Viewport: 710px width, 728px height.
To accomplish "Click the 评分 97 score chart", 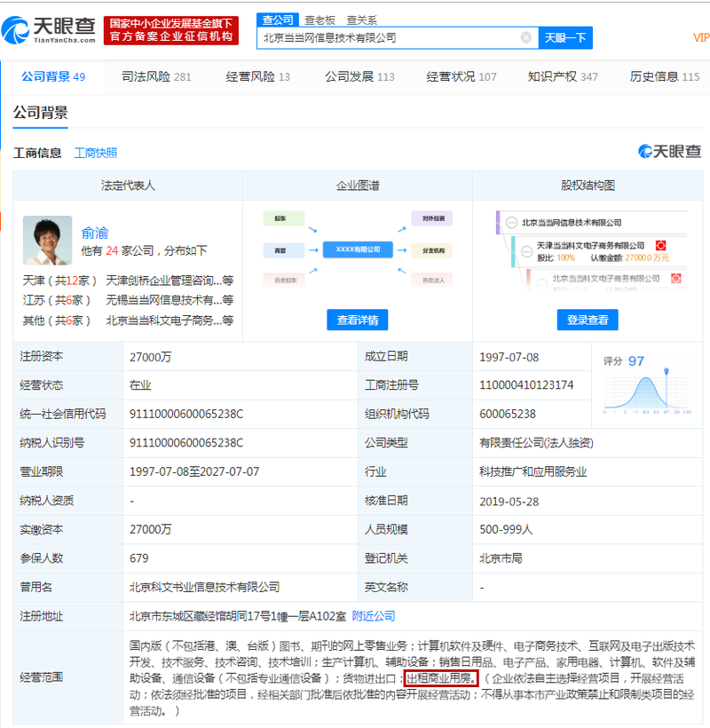I will [647, 384].
